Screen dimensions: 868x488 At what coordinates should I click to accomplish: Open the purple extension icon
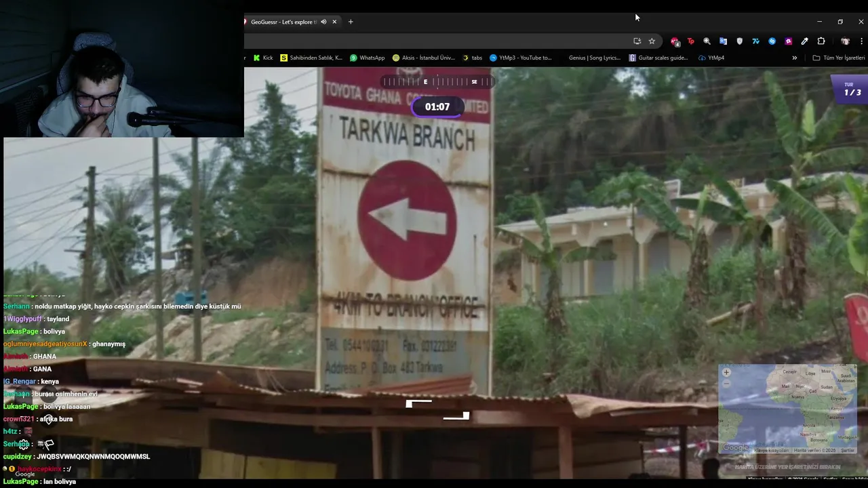click(788, 41)
